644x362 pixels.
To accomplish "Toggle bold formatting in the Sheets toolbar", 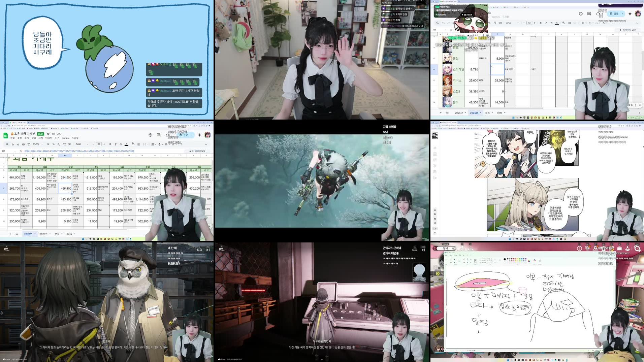I will tap(110, 144).
